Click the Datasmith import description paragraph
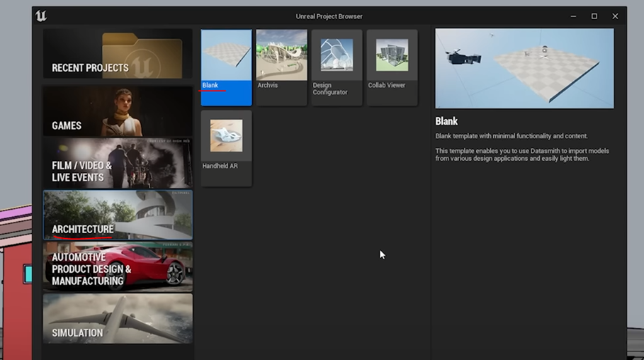The height and width of the screenshot is (360, 644). pyautogui.click(x=522, y=154)
